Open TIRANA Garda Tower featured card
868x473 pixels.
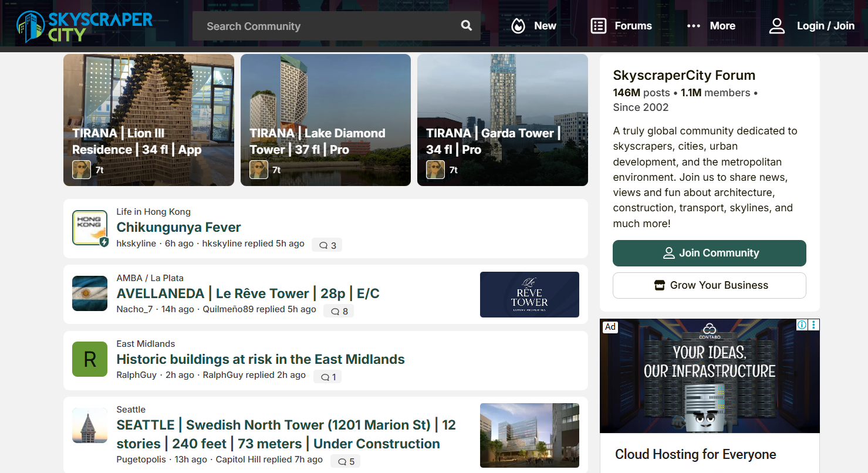pos(502,120)
